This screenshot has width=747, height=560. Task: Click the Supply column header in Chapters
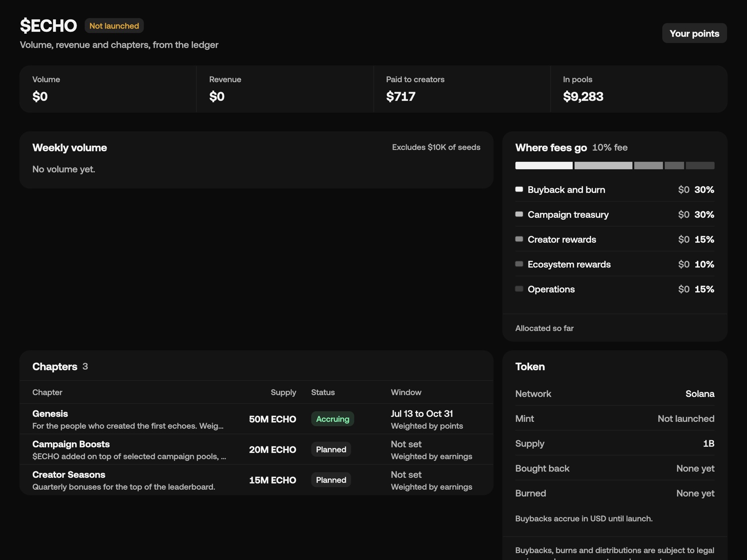click(x=283, y=392)
